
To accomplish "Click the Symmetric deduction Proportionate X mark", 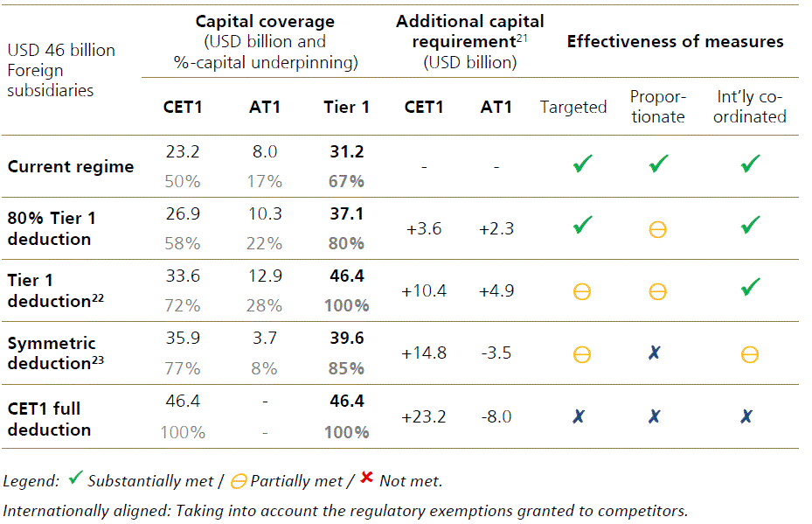I will [655, 353].
